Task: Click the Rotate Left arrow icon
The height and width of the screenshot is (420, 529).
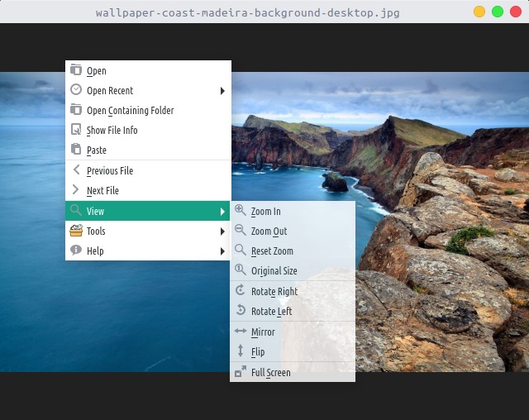Action: point(241,310)
